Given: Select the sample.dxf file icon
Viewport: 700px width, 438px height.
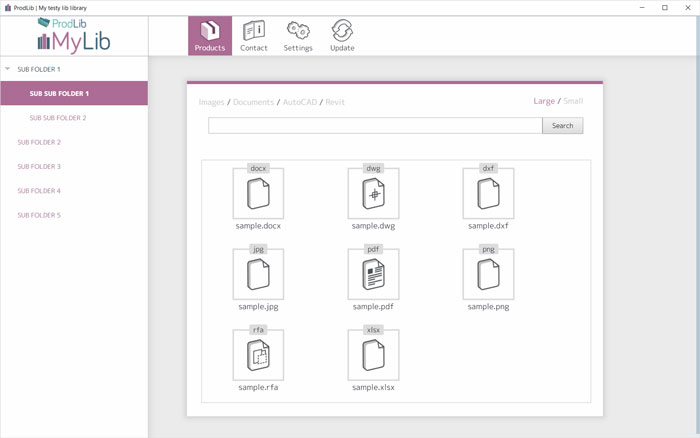Looking at the screenshot, I should point(488,193).
